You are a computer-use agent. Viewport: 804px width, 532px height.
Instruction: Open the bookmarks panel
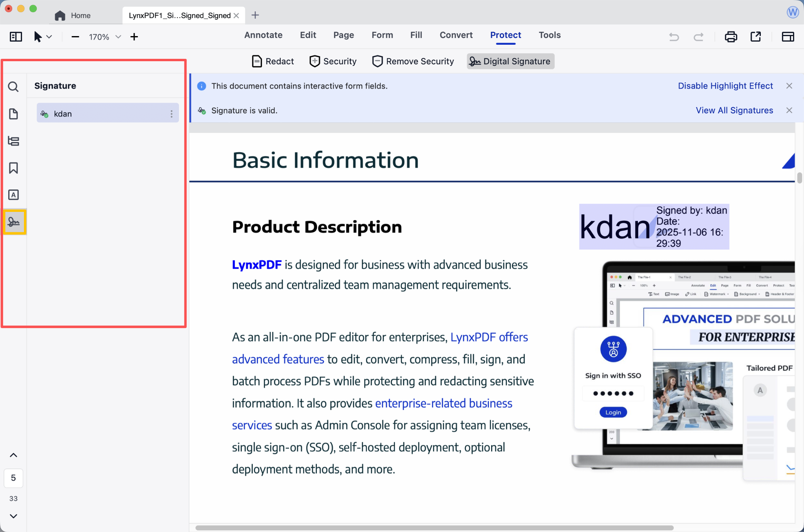[13, 168]
